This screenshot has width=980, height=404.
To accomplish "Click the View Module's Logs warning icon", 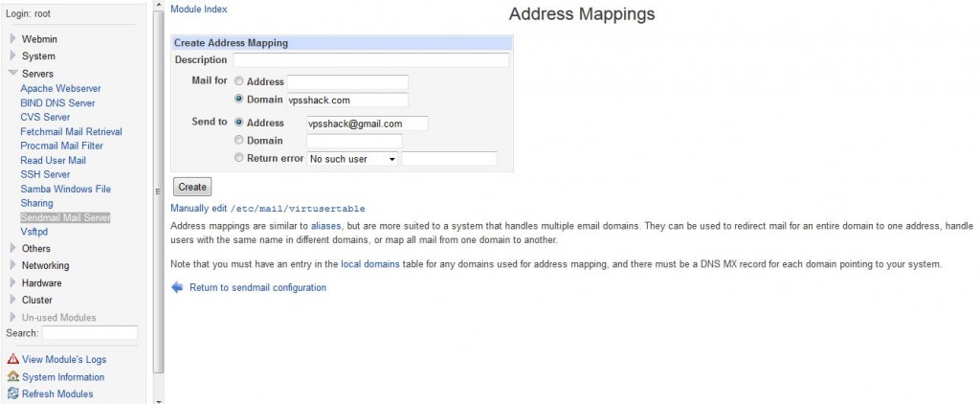I will [x=12, y=359].
